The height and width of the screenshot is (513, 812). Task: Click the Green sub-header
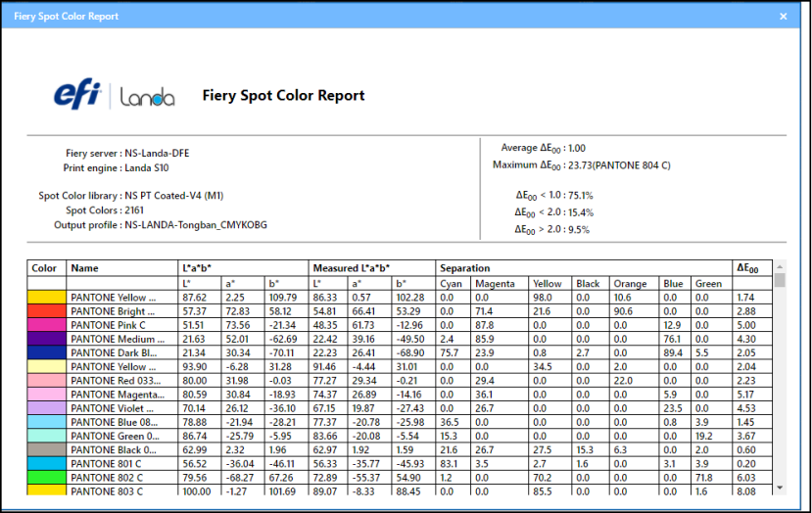(711, 284)
